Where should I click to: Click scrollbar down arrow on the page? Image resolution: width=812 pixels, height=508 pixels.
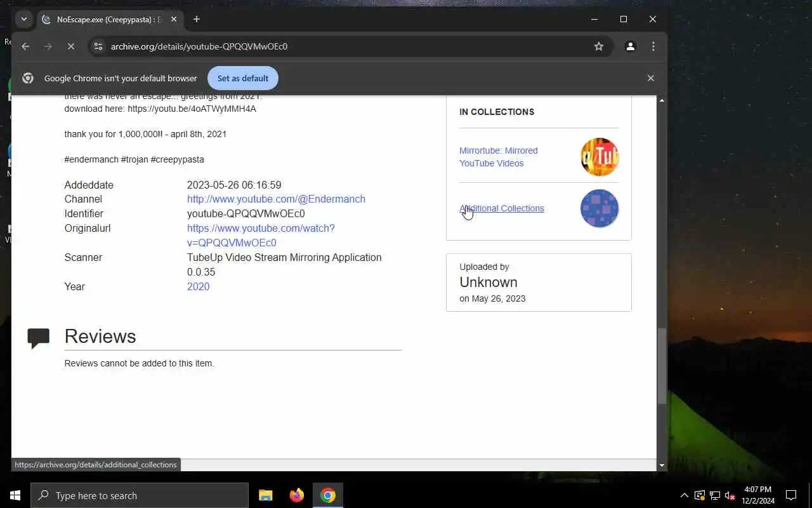[662, 465]
